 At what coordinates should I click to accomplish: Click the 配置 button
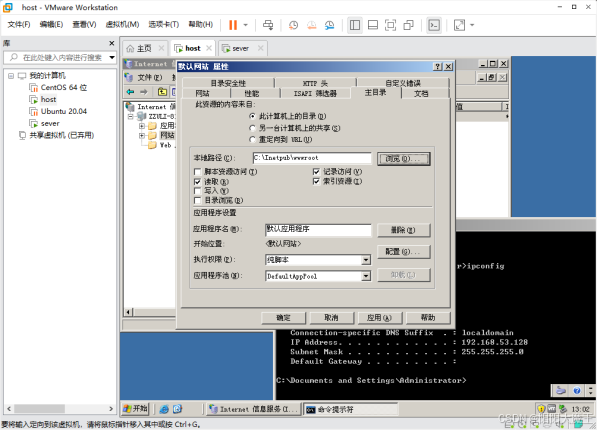click(404, 252)
